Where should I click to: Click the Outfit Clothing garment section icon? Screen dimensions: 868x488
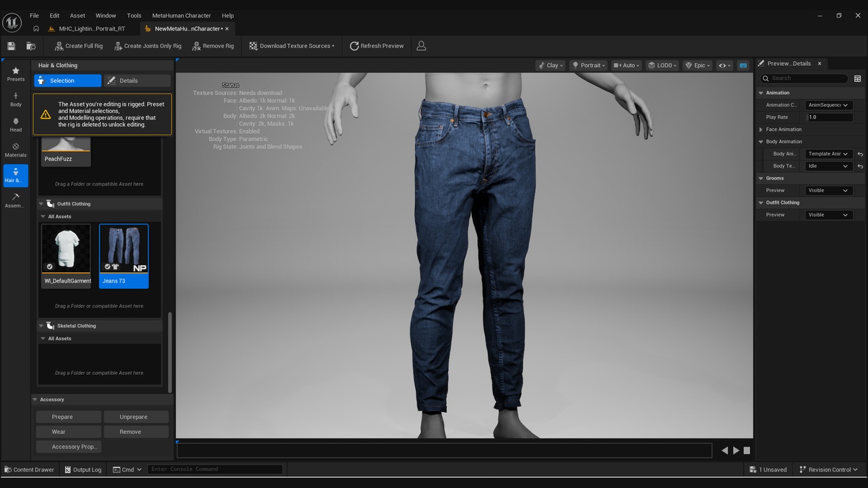[x=50, y=204]
